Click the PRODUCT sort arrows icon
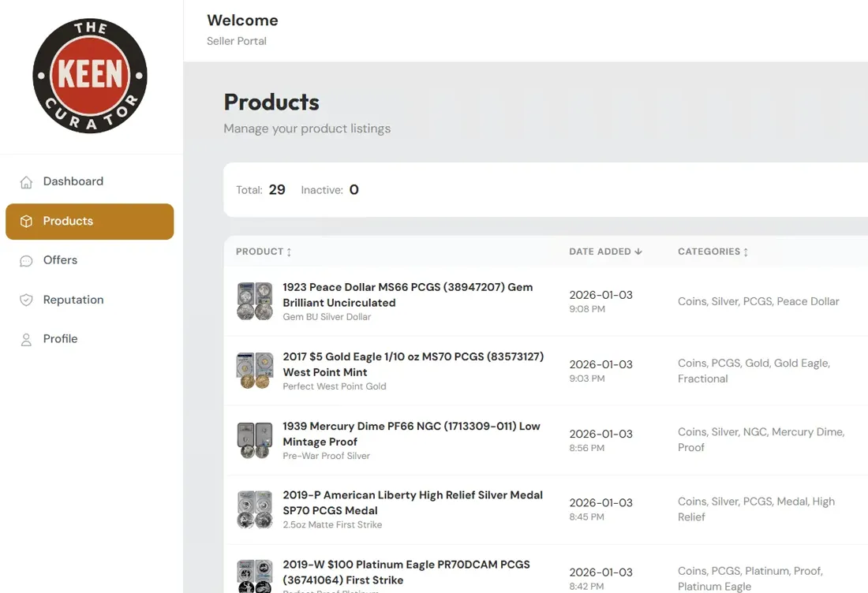The width and height of the screenshot is (868, 593). (288, 252)
